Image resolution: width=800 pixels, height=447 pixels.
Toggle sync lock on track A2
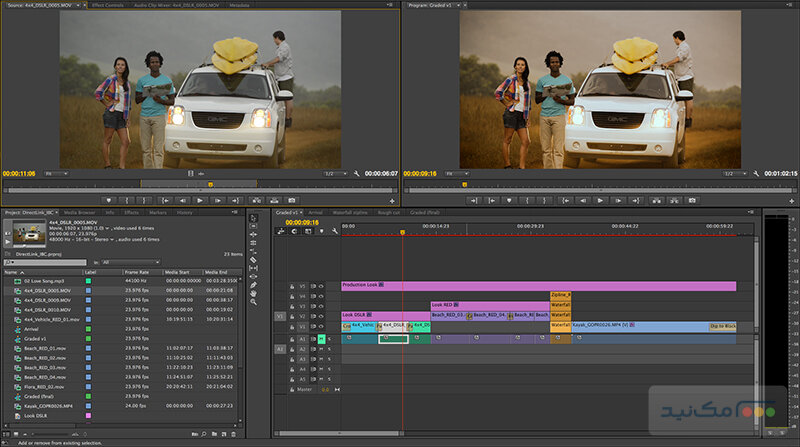pyautogui.click(x=313, y=349)
